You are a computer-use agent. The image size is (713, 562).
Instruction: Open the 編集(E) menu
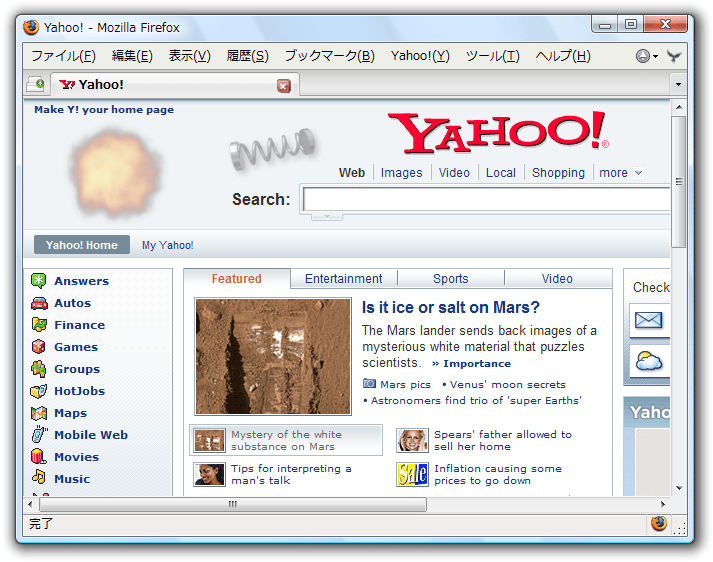pos(132,56)
